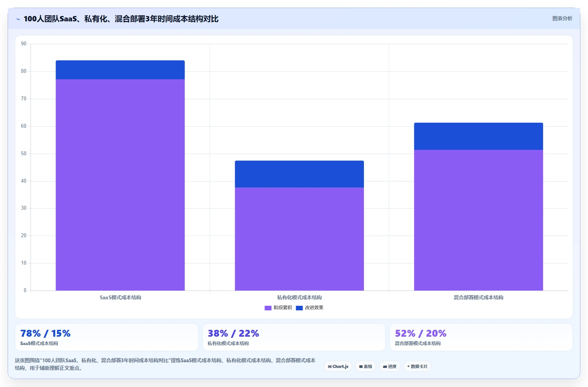Select the 52% / 20% 混合部署 data card
Image resolution: width=588 pixels, height=387 pixels.
click(481, 337)
